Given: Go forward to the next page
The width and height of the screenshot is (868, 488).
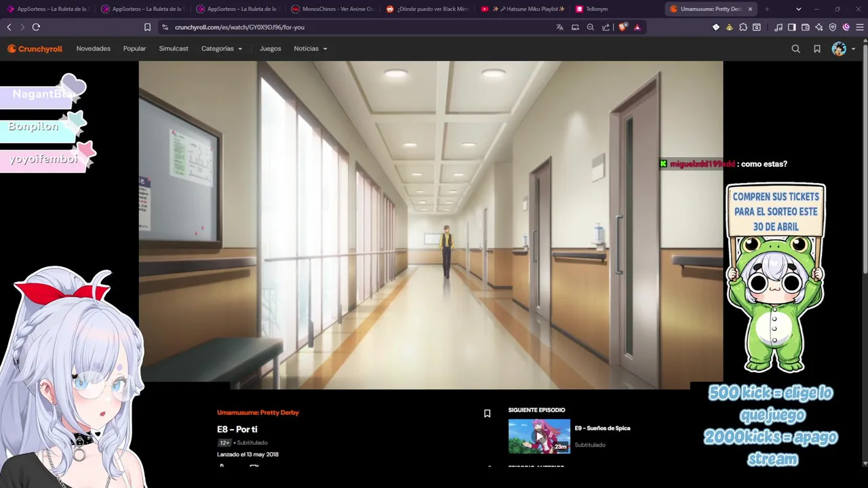Looking at the screenshot, I should tap(22, 27).
